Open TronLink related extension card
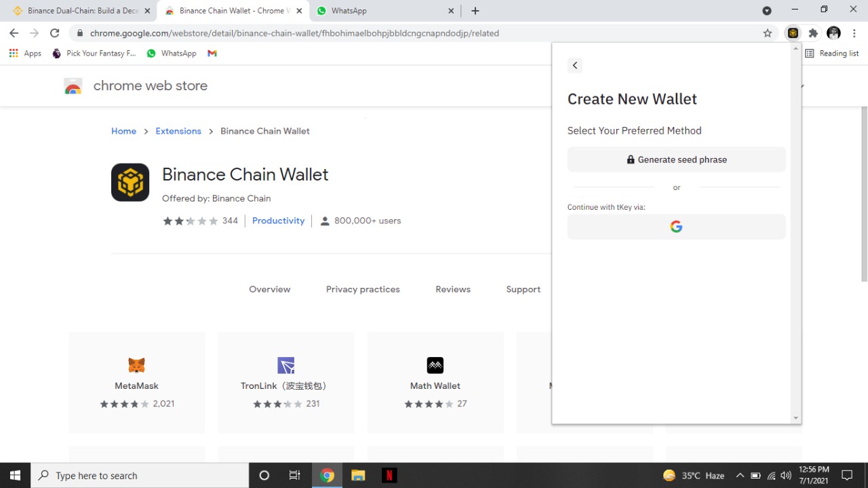This screenshot has height=488, width=868. (x=286, y=382)
